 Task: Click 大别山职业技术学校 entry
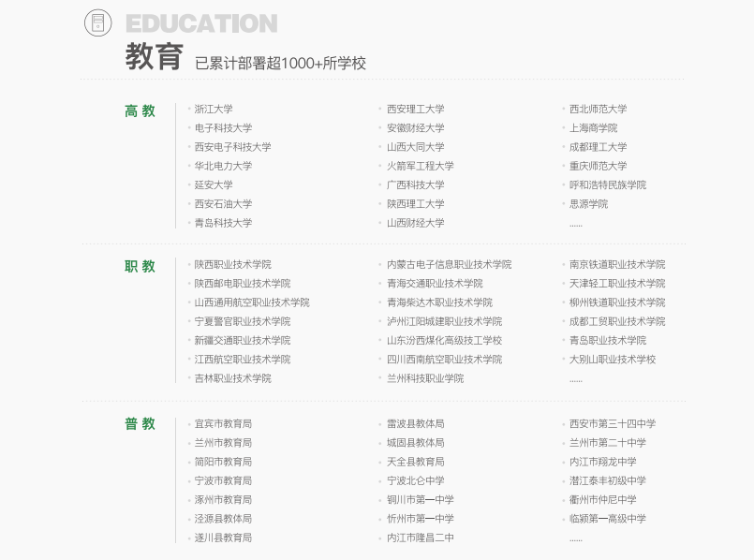(x=613, y=360)
